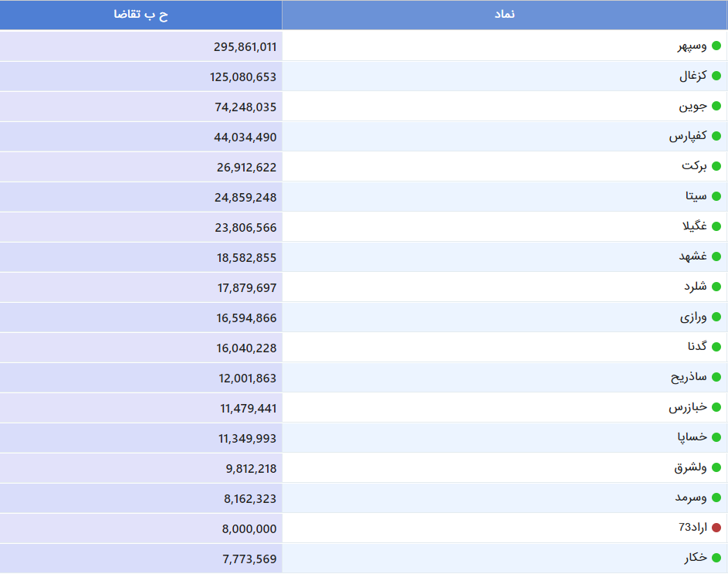Click the 8,000,000 demand value cell

click(x=141, y=528)
